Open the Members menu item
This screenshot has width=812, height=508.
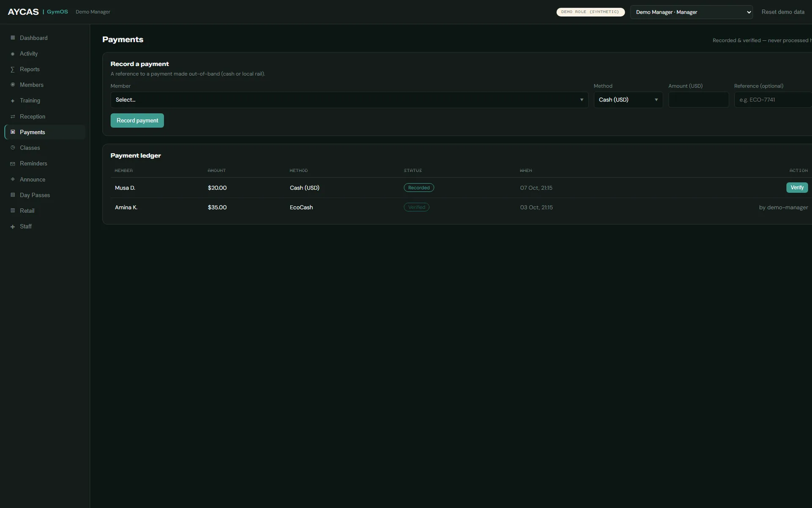pyautogui.click(x=45, y=85)
